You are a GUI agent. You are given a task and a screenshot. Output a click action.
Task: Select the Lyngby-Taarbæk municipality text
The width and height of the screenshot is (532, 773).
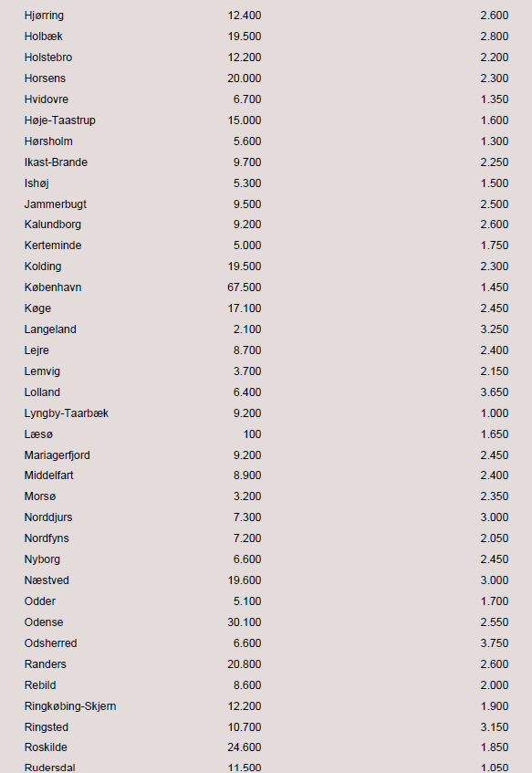pos(66,413)
